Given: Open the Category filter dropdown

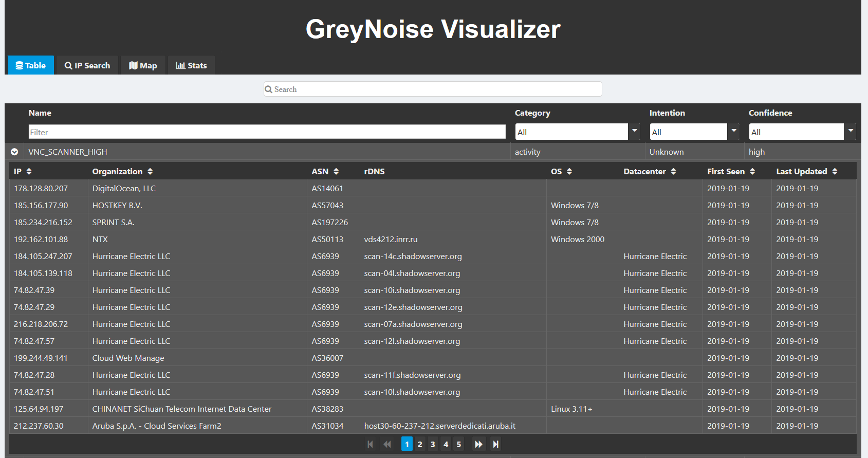Looking at the screenshot, I should [x=635, y=132].
